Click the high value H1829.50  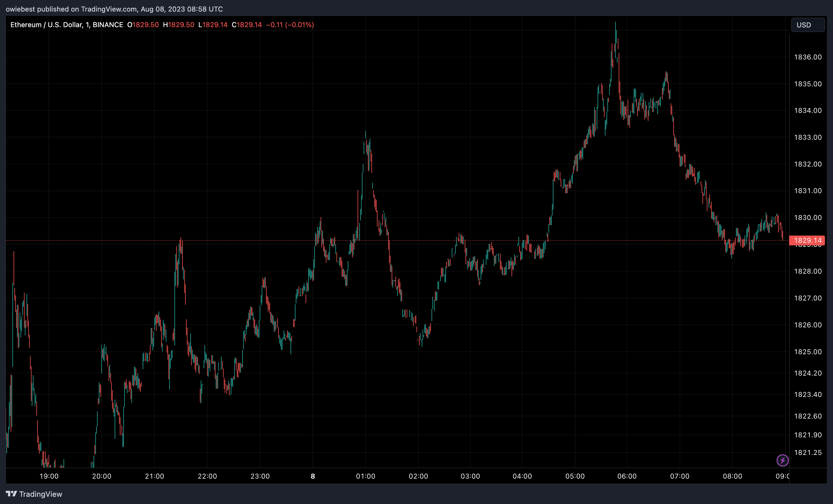tap(178, 25)
